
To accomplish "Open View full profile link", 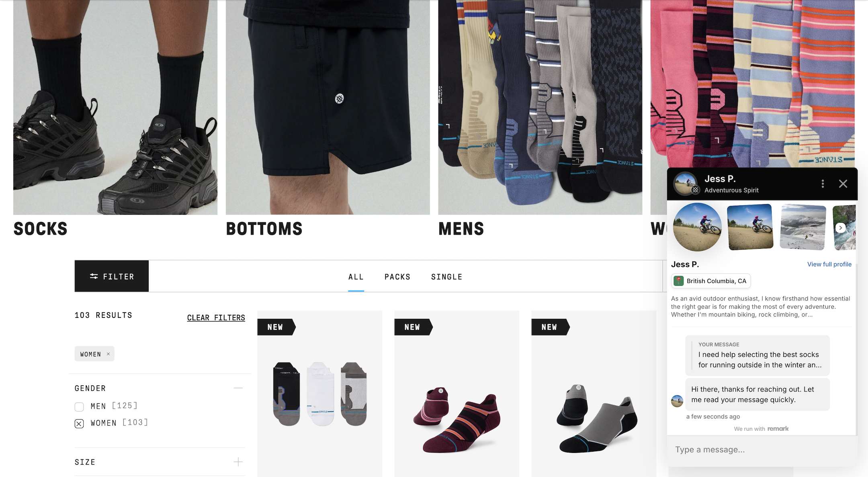I will click(829, 264).
